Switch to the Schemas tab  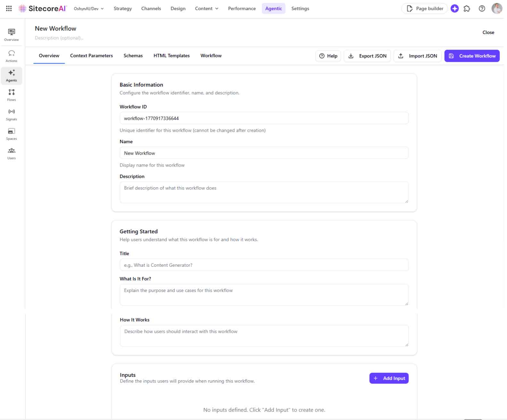click(133, 56)
